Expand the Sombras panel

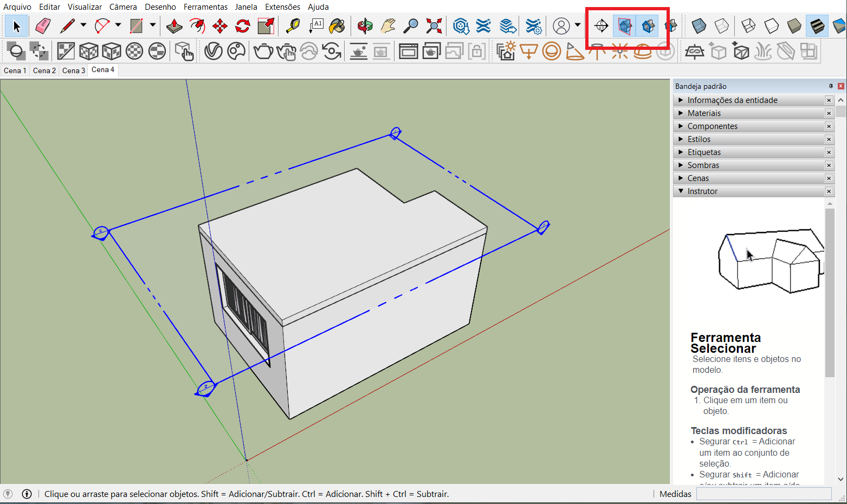pyautogui.click(x=753, y=165)
